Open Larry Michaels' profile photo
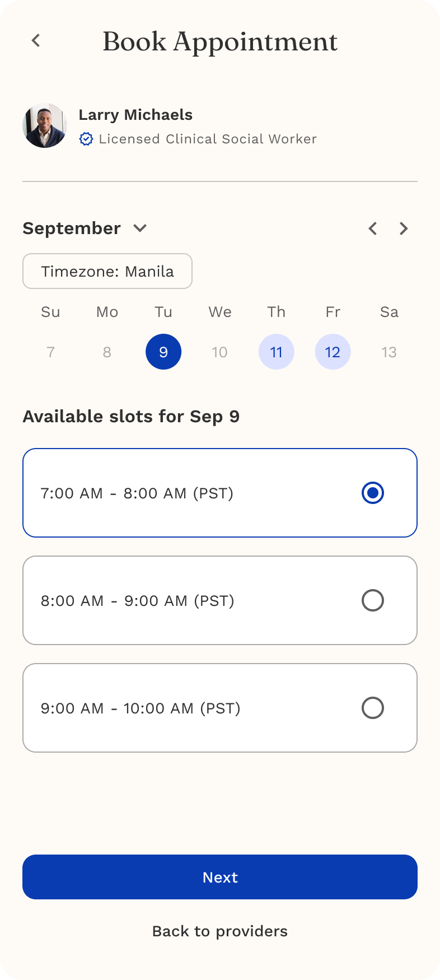The image size is (440, 980). [x=45, y=125]
